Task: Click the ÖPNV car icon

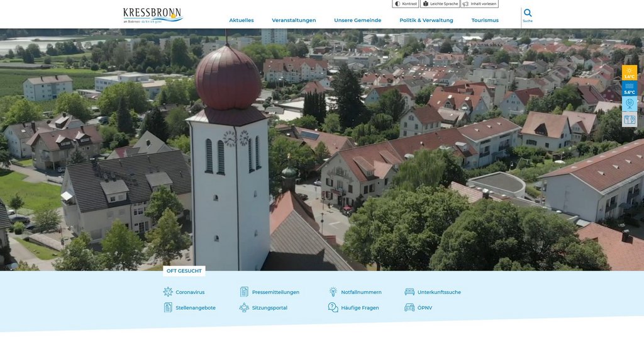Action: coord(409,308)
